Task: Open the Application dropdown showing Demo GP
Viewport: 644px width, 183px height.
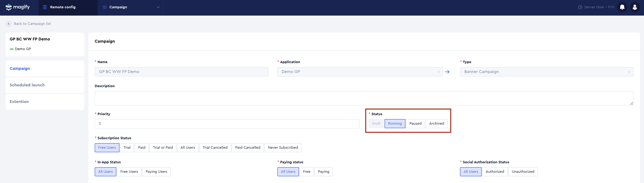Action: (x=360, y=72)
